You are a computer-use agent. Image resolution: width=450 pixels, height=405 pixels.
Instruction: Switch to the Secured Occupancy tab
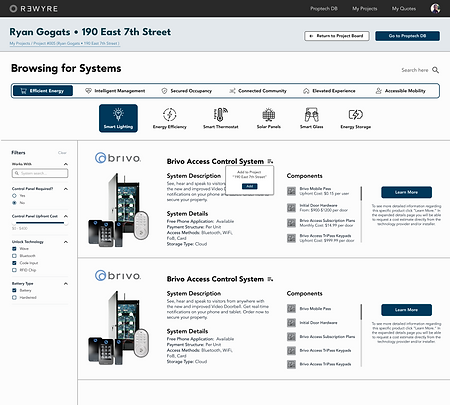click(187, 91)
